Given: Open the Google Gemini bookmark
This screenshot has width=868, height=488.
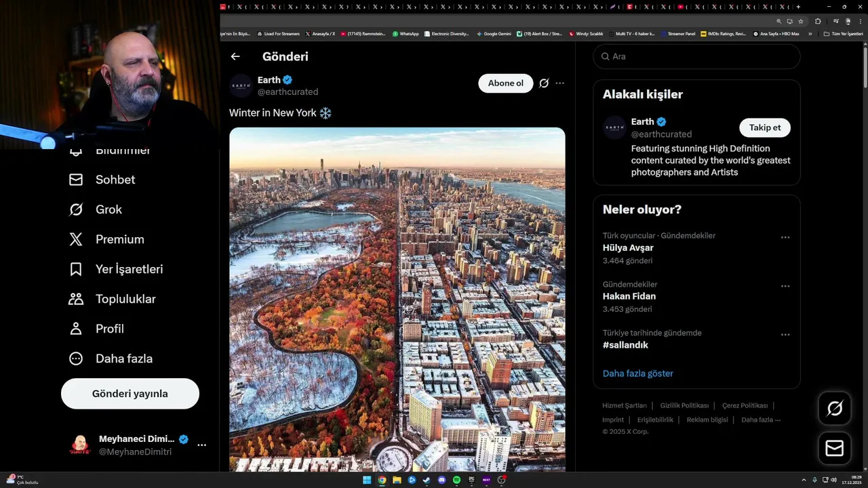Looking at the screenshot, I should 494,33.
